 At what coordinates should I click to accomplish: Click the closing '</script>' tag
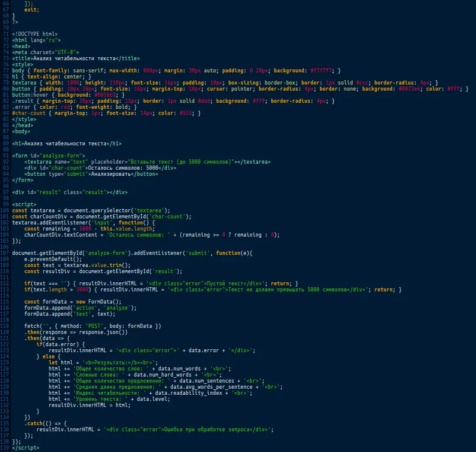pos(26,448)
